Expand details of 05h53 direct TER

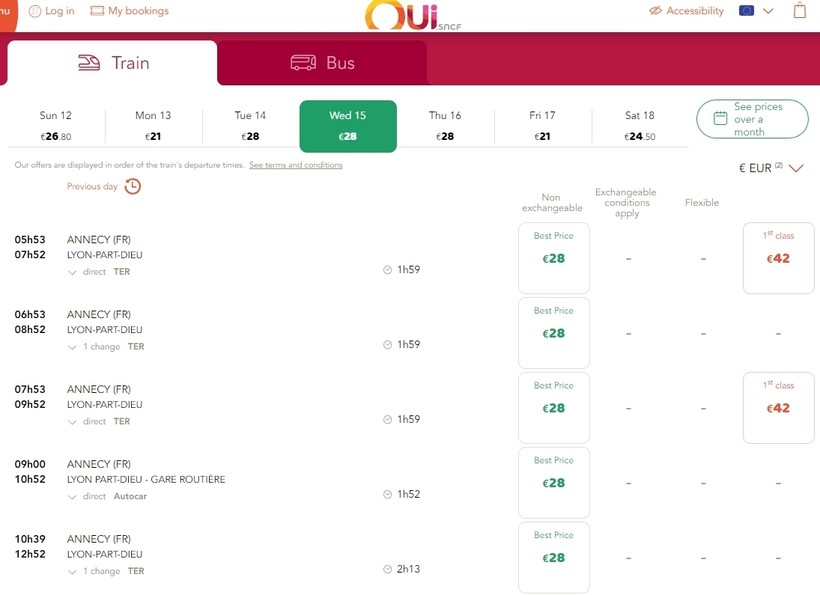click(x=72, y=272)
